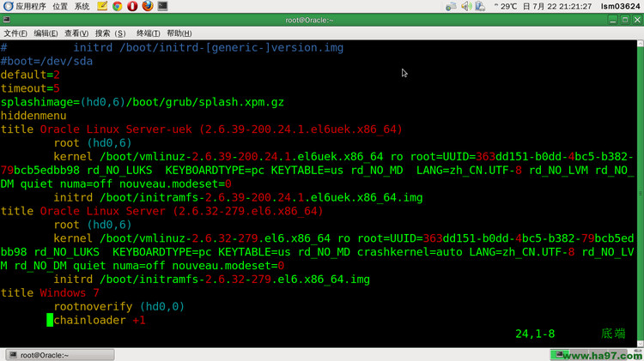Open the 编辑 (Edit) terminal menu
Image resolution: width=644 pixels, height=361 pixels.
[x=46, y=33]
